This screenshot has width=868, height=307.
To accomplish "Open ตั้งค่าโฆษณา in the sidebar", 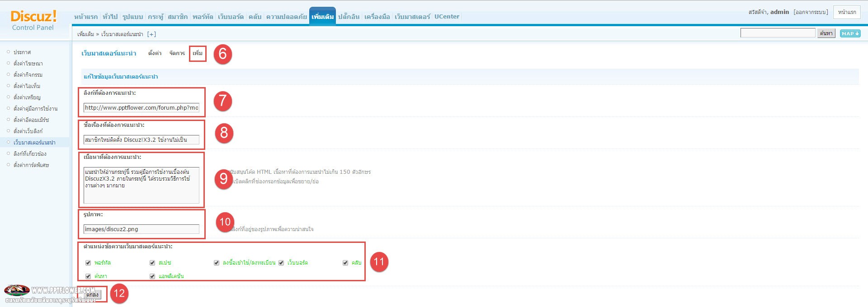I will click(x=28, y=64).
